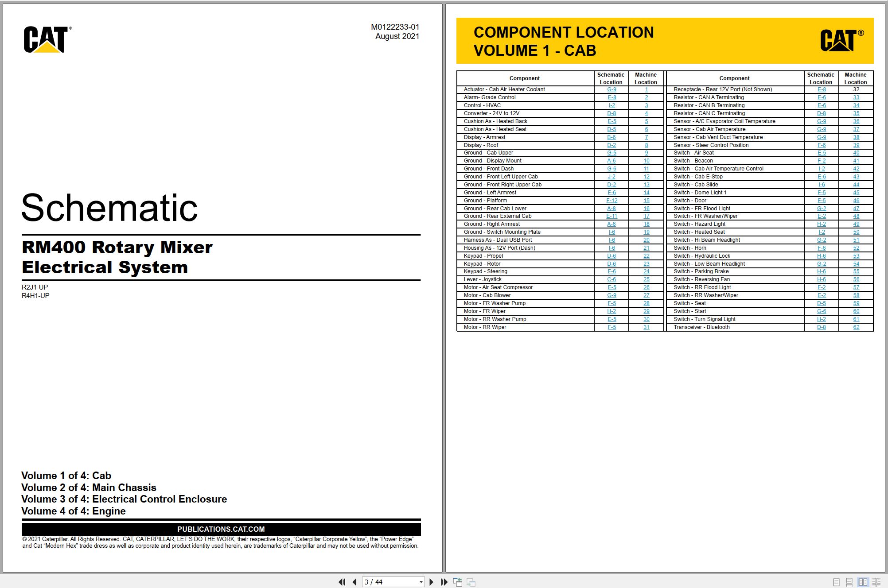This screenshot has height=588, width=888.
Task: Open machine location 23 for Keypad - Rotor
Action: (647, 264)
